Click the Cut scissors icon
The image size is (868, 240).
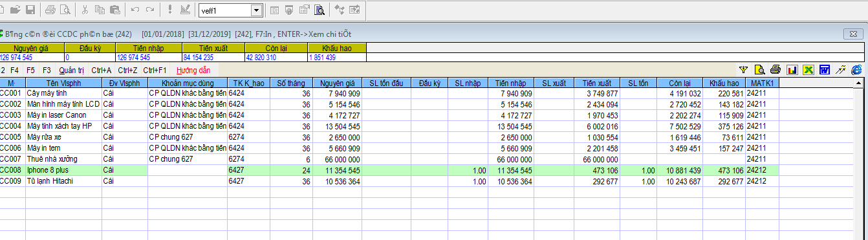tap(85, 10)
